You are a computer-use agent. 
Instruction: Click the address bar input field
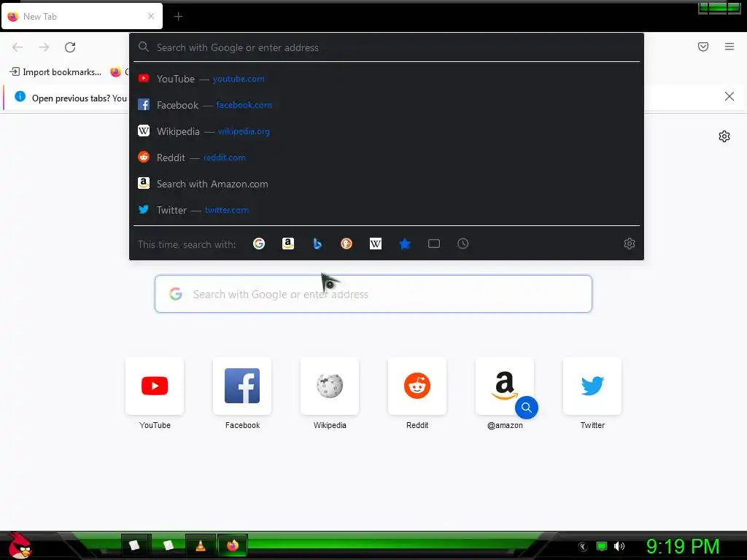point(387,47)
